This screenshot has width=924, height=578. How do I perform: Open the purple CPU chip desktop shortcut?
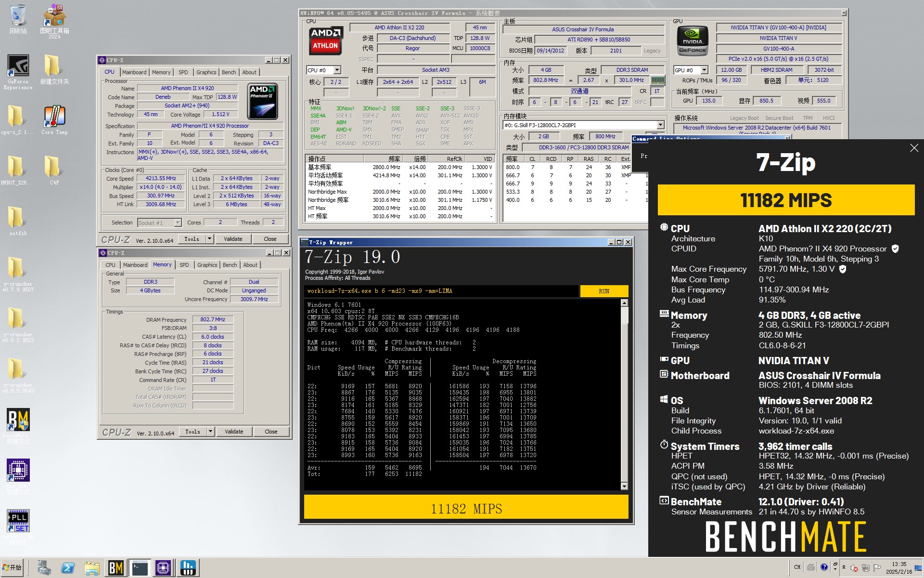point(18,476)
